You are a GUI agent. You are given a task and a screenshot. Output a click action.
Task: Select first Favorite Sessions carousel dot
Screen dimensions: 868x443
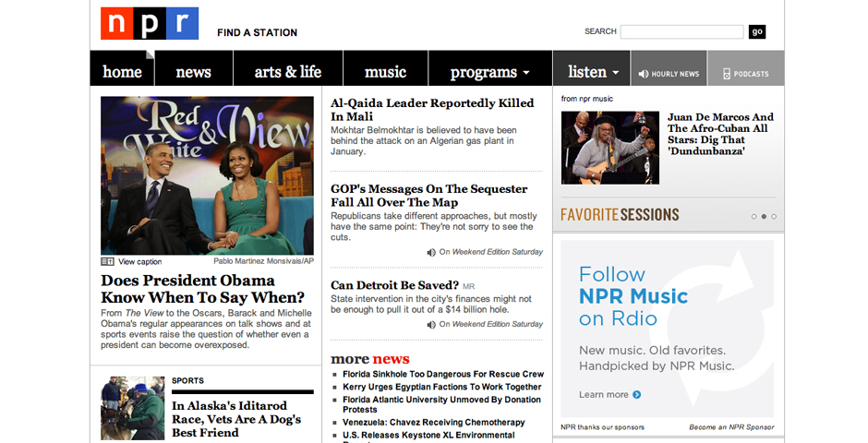point(754,216)
